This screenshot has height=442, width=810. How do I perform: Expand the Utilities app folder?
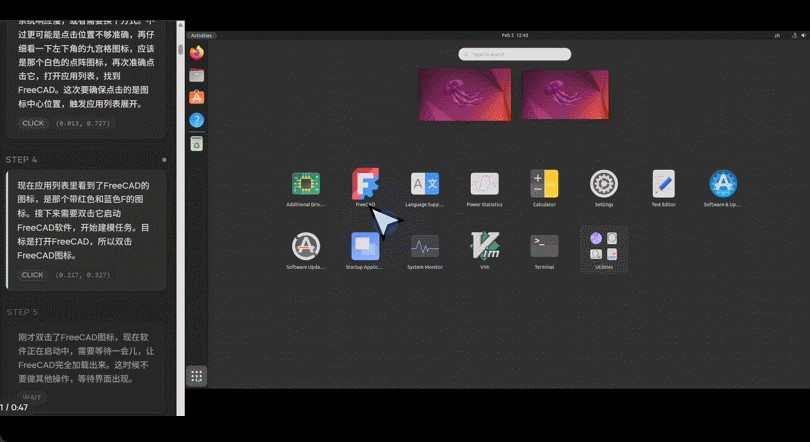click(x=603, y=246)
